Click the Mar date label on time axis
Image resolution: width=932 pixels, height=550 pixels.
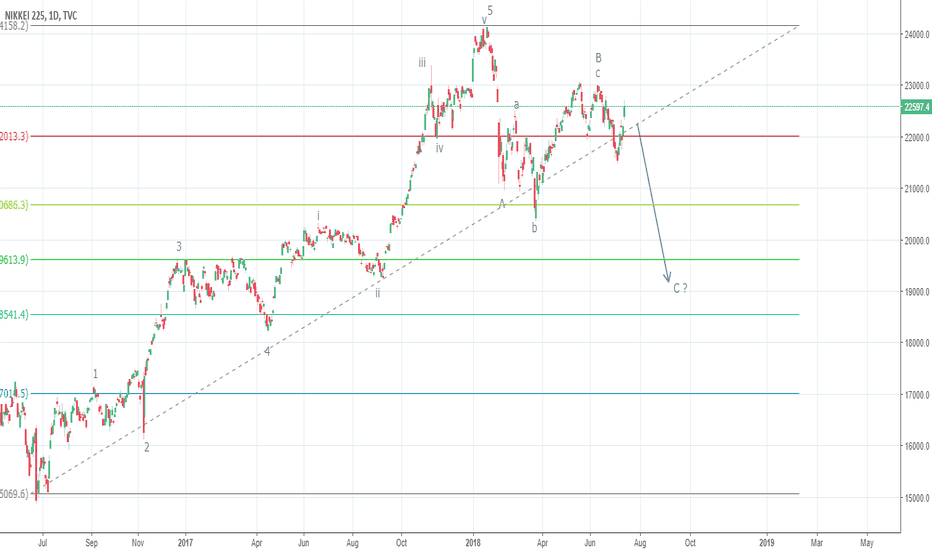(817, 543)
